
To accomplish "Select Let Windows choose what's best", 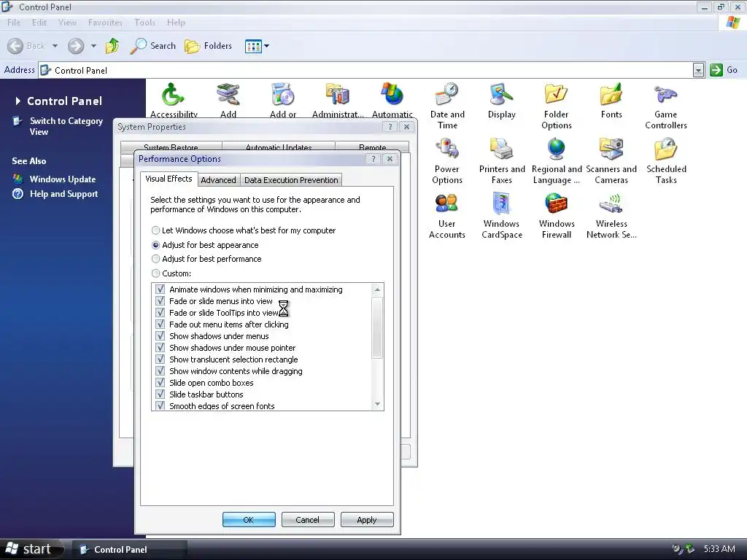I will click(x=155, y=230).
